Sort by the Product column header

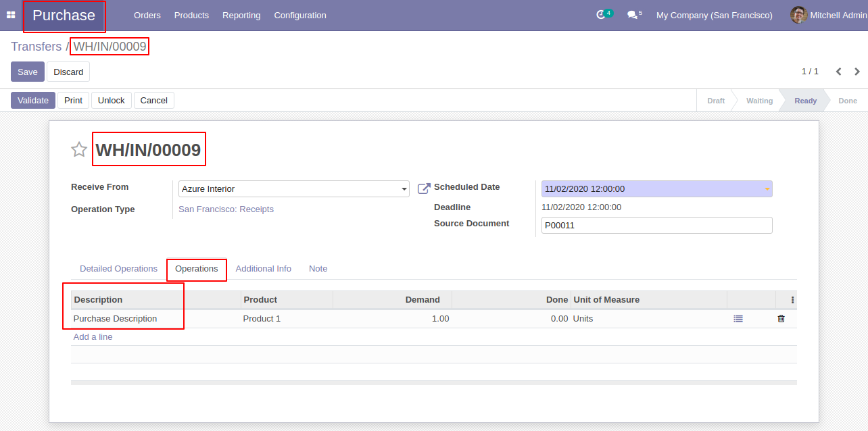[287, 300]
